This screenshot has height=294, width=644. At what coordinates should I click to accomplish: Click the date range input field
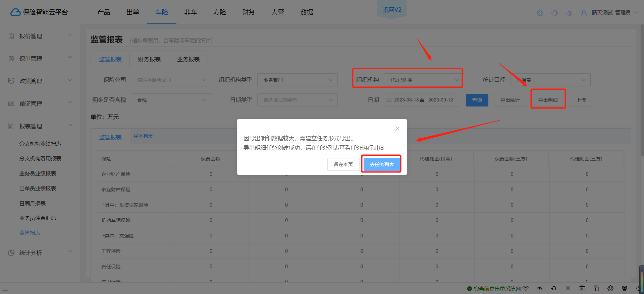(x=422, y=100)
